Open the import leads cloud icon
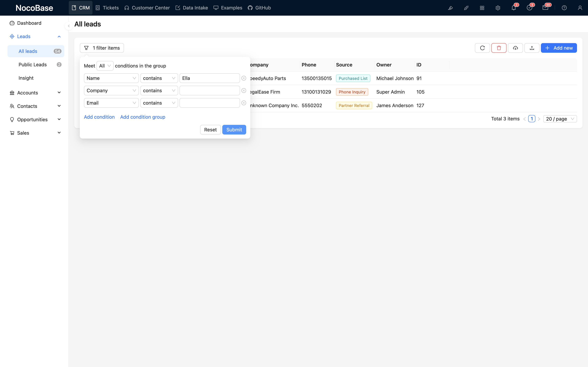The width and height of the screenshot is (588, 367). click(x=515, y=48)
